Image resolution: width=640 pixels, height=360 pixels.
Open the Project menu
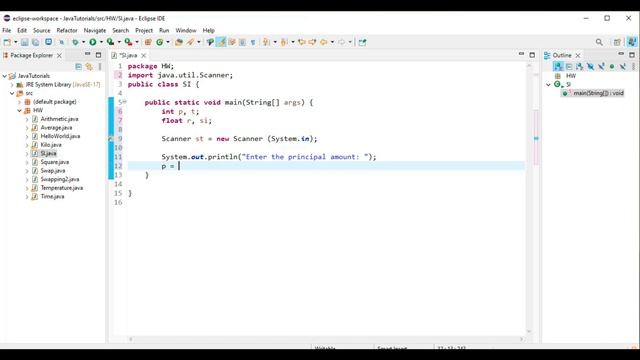[144, 30]
